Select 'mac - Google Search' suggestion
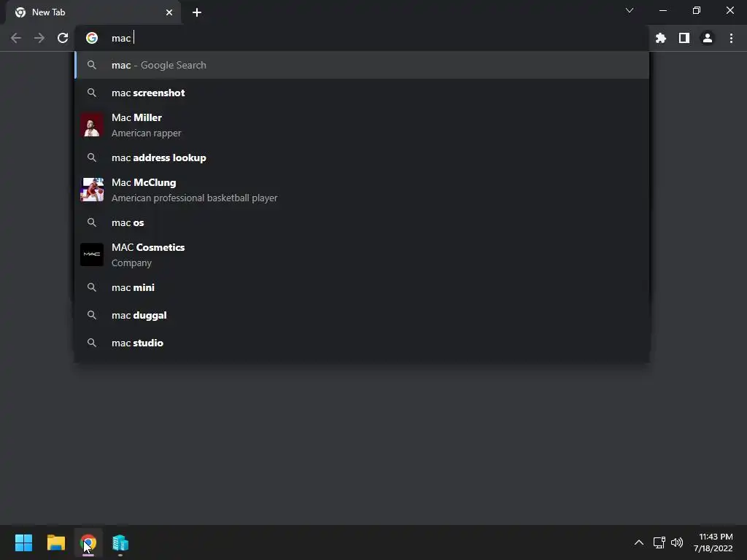This screenshot has width=747, height=560. click(x=362, y=65)
